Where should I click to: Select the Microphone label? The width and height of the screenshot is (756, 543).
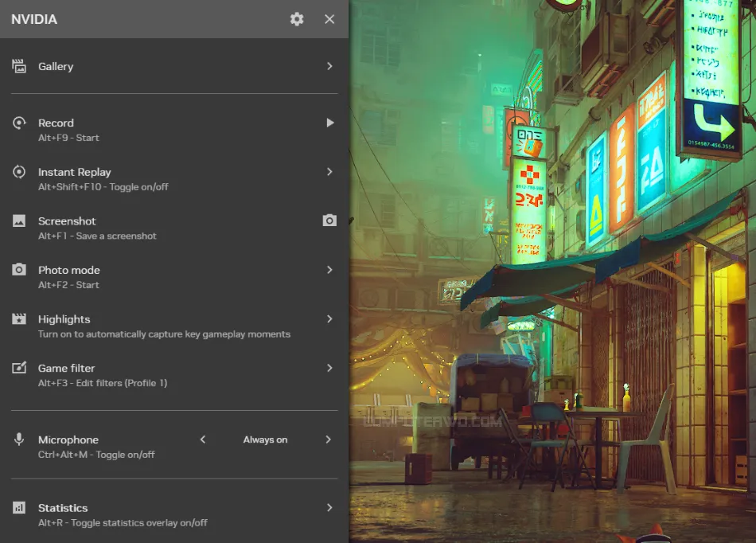68,439
